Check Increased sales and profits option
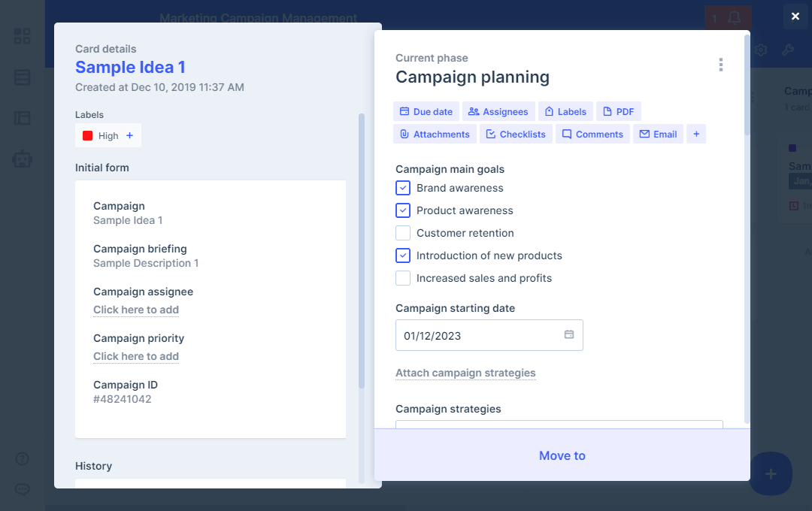 [x=403, y=278]
